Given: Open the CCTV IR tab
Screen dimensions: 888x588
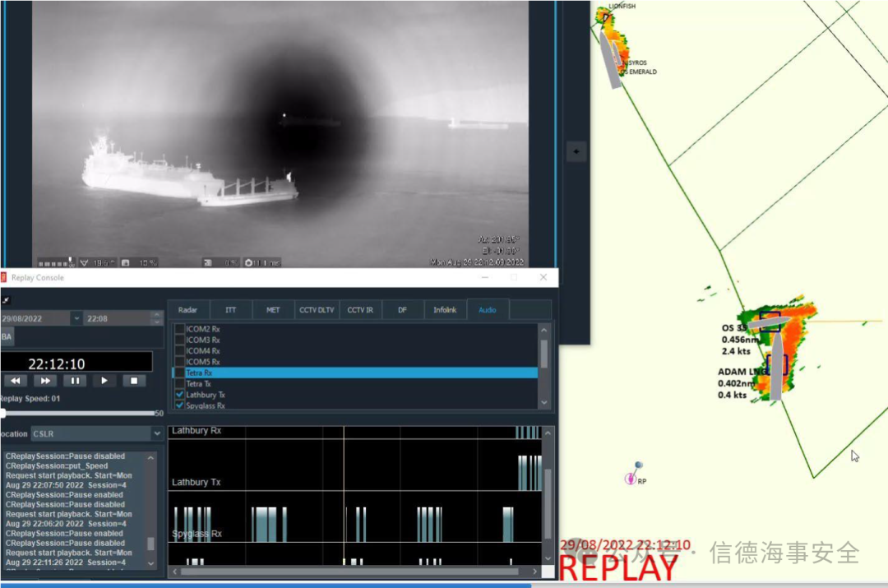Looking at the screenshot, I should (360, 310).
